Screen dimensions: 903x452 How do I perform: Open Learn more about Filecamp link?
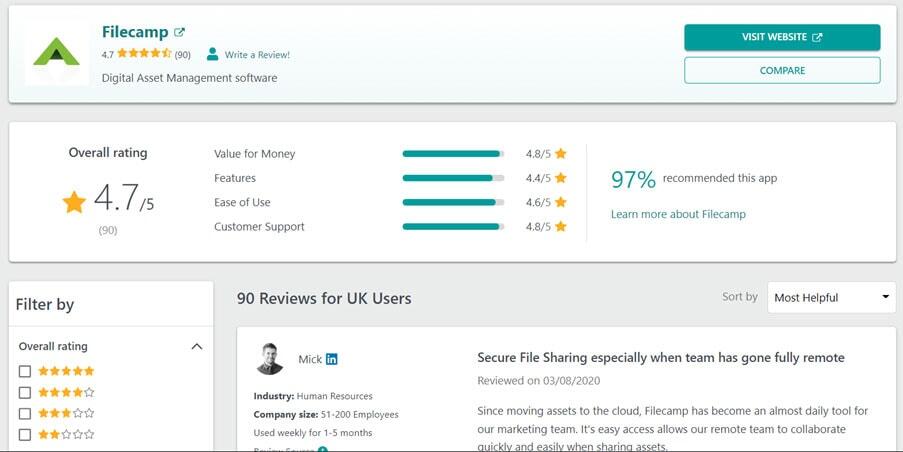678,214
